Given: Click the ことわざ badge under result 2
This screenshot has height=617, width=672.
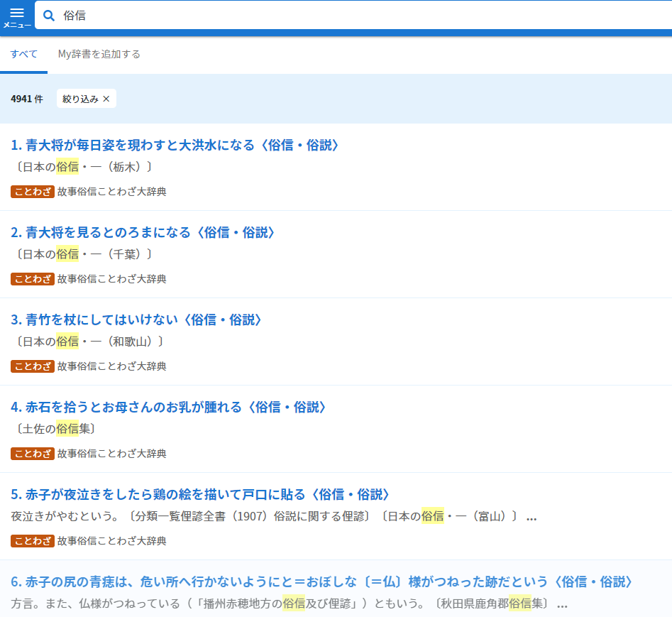Looking at the screenshot, I should [x=33, y=279].
